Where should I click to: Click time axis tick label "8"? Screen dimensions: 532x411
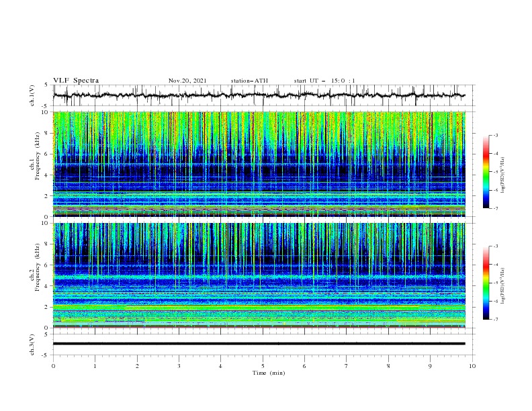388,366
